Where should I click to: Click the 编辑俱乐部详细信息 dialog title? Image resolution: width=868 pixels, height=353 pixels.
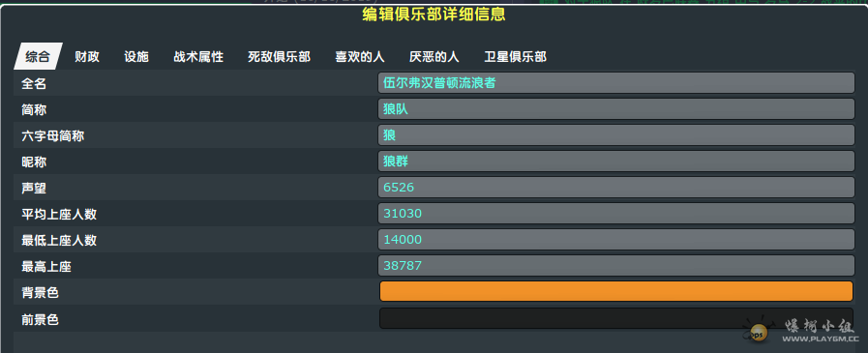point(434,15)
